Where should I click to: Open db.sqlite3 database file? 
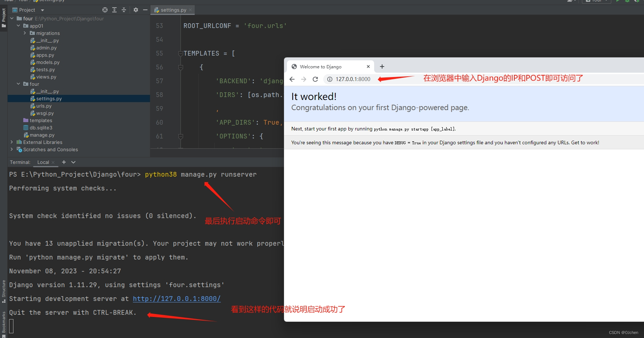[x=38, y=128]
